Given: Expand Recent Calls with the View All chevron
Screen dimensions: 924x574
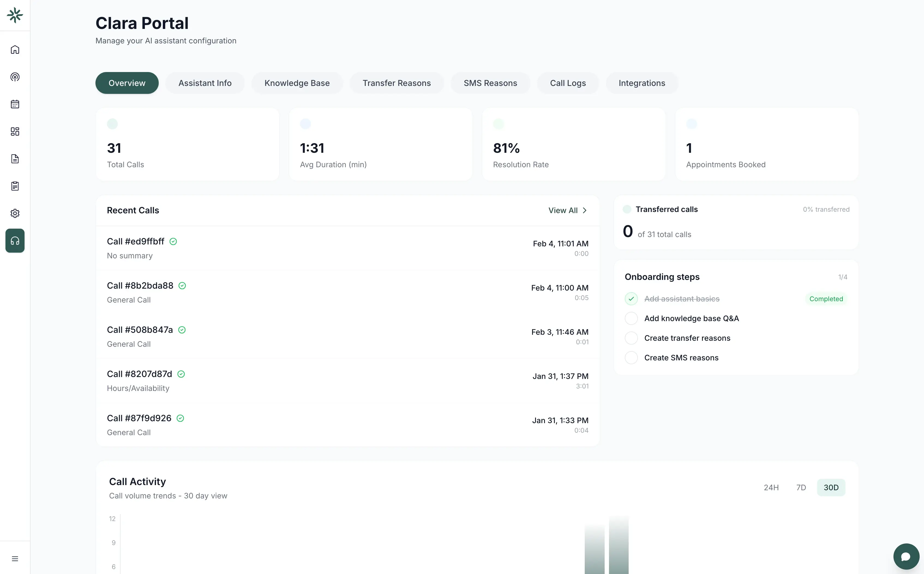Looking at the screenshot, I should click(x=568, y=210).
